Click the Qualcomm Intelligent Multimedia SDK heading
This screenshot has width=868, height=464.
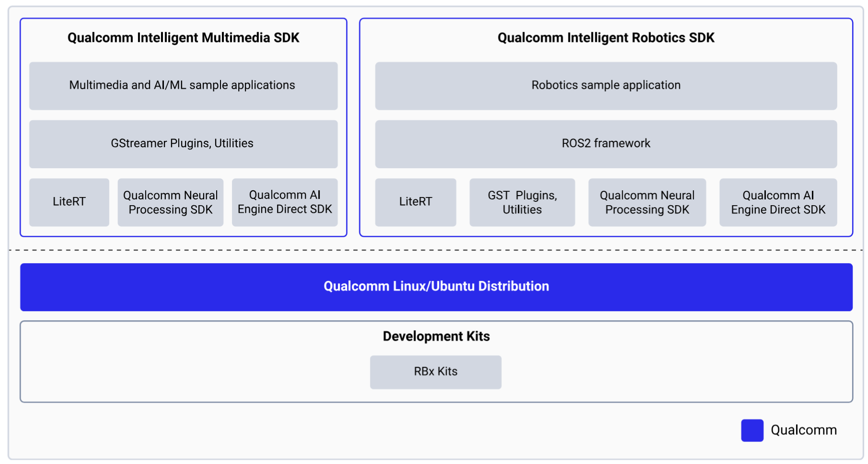coord(183,37)
